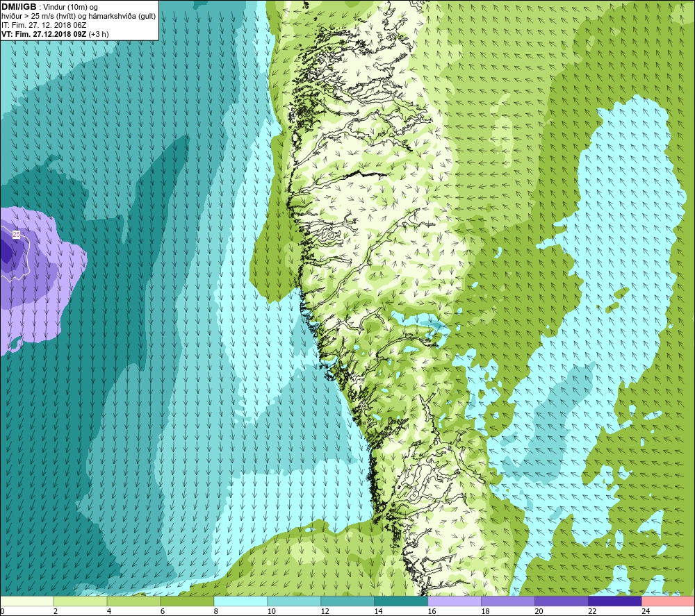
Task: Click the "24" value on color scale
Action: [x=646, y=611]
